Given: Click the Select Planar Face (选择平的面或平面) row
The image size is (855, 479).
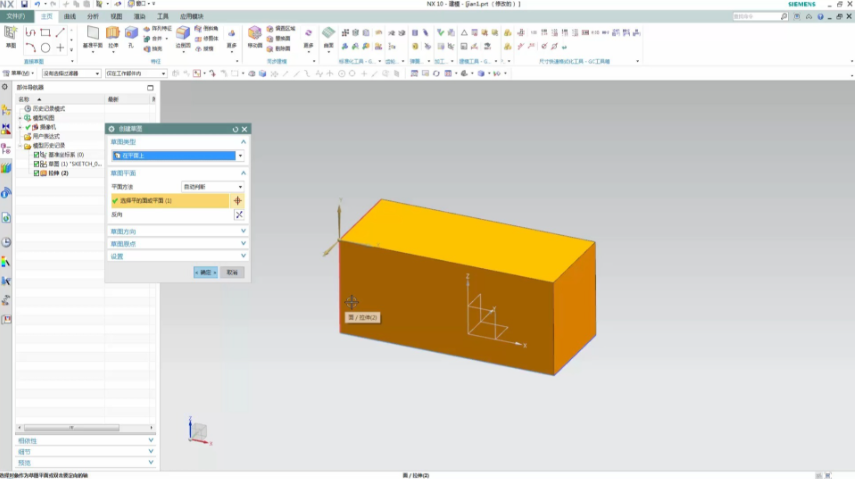Looking at the screenshot, I should click(170, 201).
